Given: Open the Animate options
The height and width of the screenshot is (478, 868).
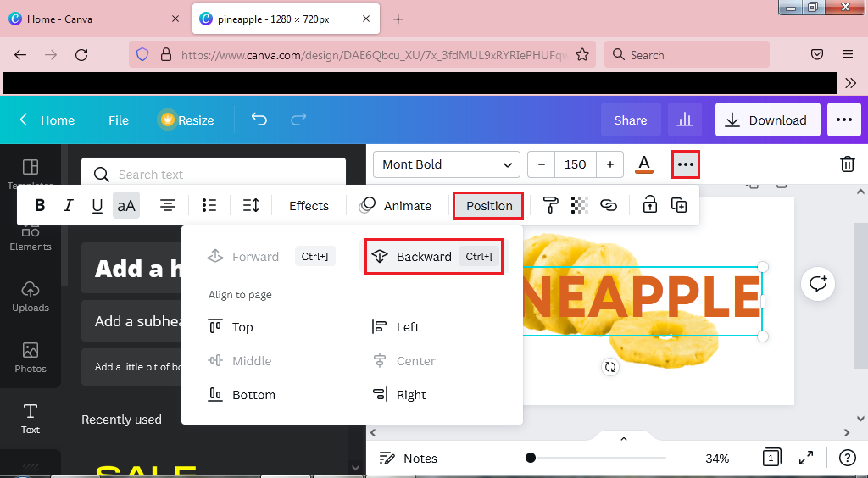Looking at the screenshot, I should [395, 206].
